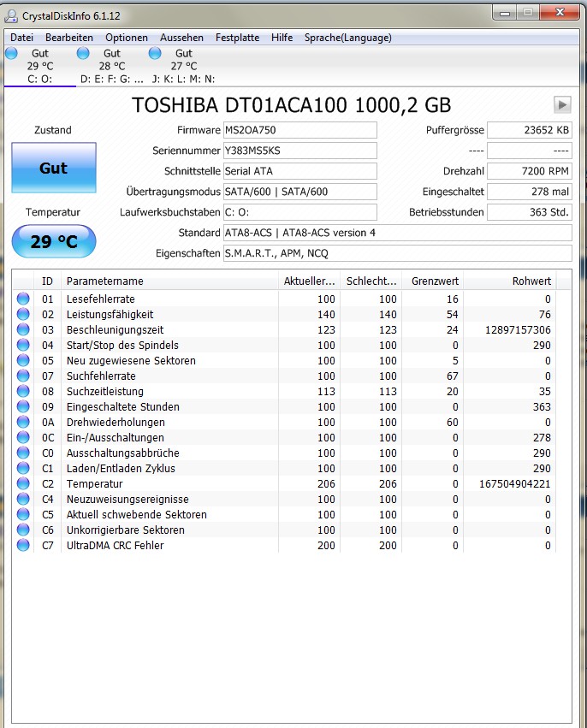Open the Bearbeiten menu
The image size is (587, 728).
point(69,38)
